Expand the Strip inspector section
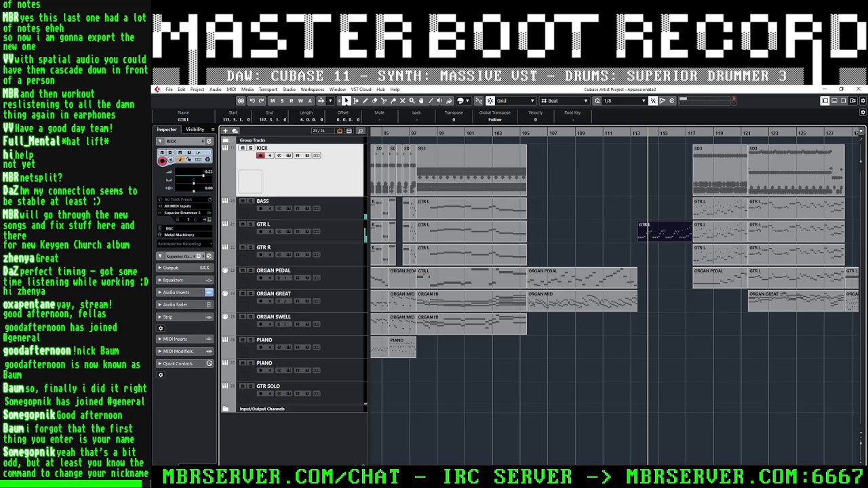This screenshot has width=868, height=488. coord(185,317)
